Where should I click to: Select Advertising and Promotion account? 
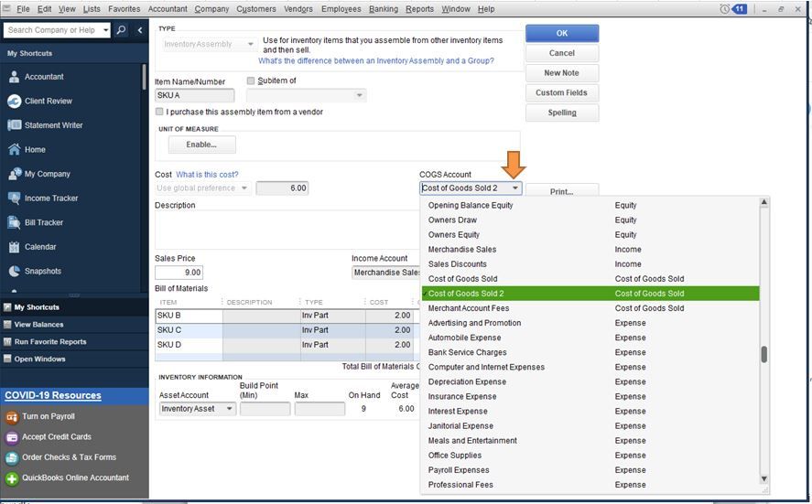coord(590,323)
